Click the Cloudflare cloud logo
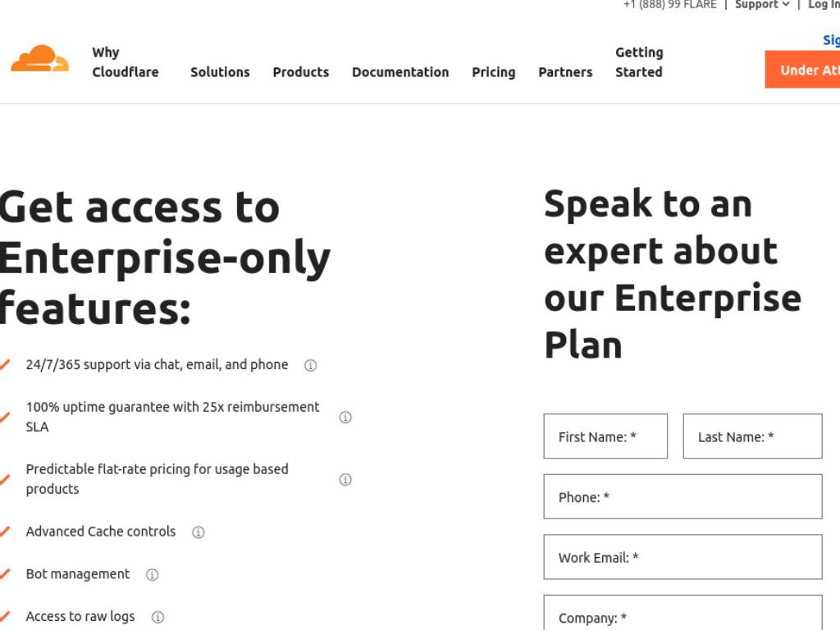The image size is (840, 630). click(40, 58)
